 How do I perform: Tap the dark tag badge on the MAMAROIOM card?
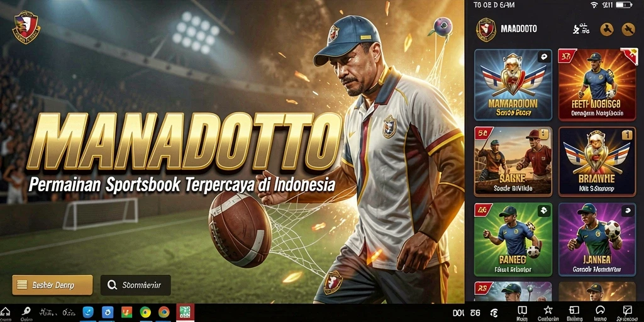point(544,57)
